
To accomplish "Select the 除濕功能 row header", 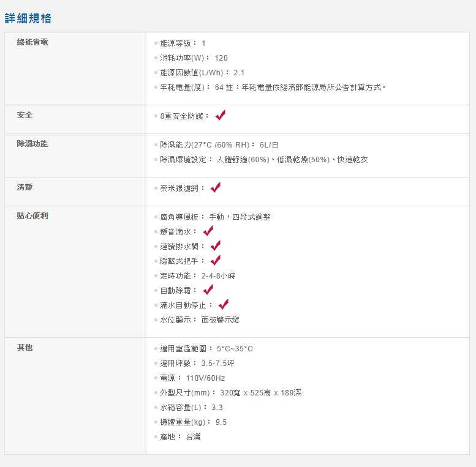I will coord(33,144).
